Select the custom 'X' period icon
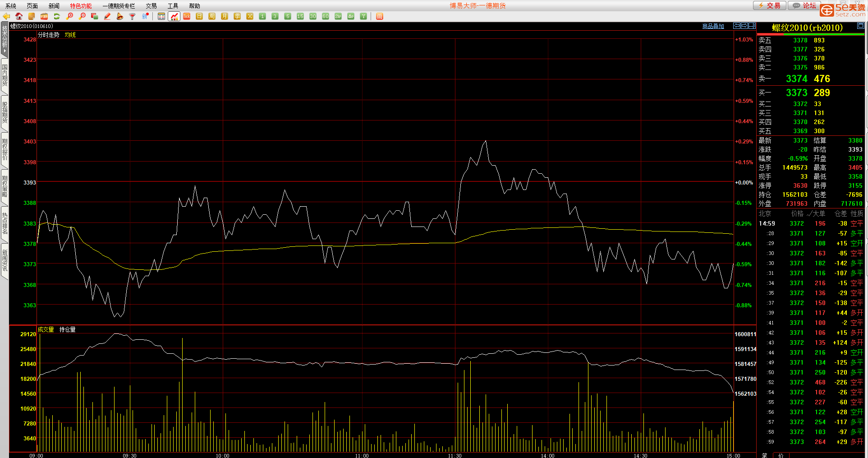This screenshot has width=868, height=458. click(250, 16)
